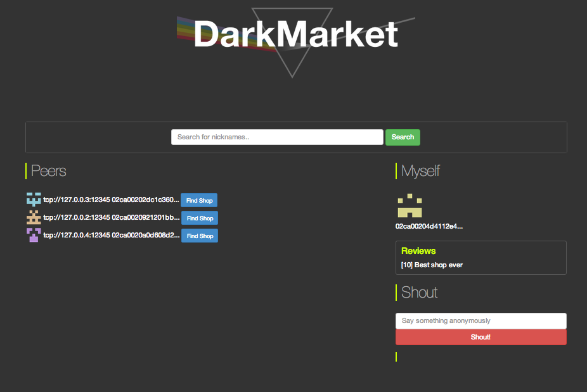
Task: Click the blue spaceship peer avatar icon
Action: [x=32, y=199]
